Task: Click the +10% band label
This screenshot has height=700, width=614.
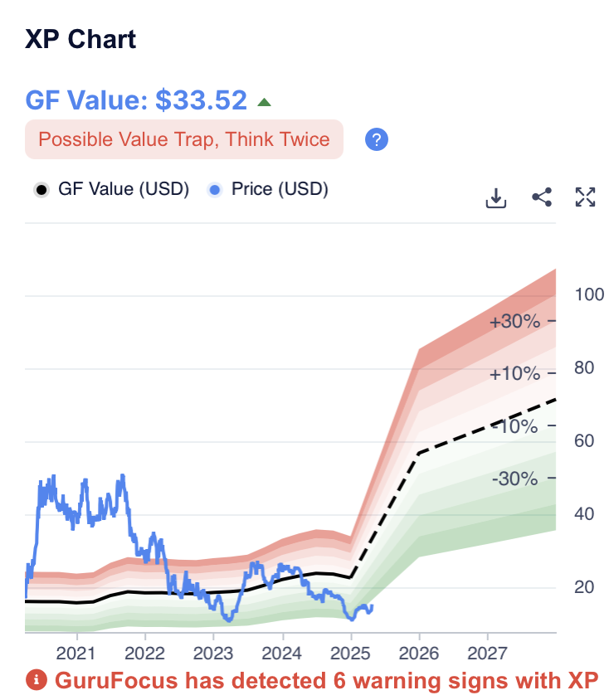Action: 514,374
